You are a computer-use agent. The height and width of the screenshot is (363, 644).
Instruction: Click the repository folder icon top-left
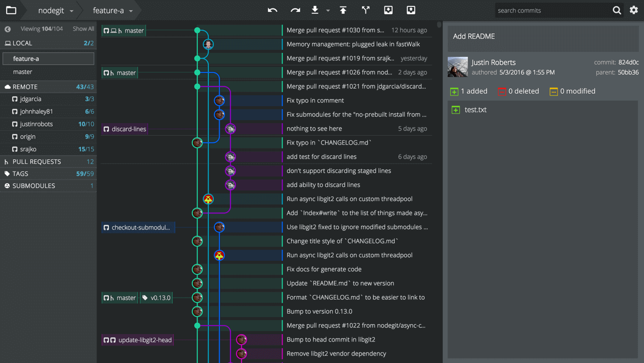[11, 10]
